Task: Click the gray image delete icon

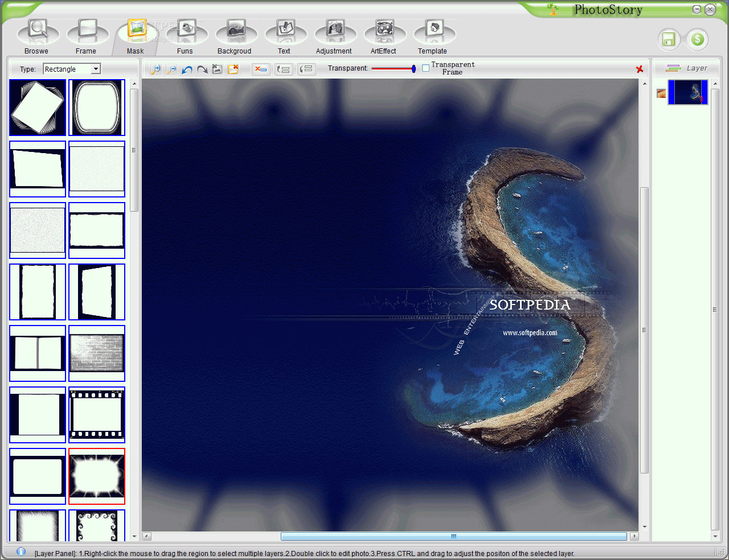Action: [x=217, y=69]
